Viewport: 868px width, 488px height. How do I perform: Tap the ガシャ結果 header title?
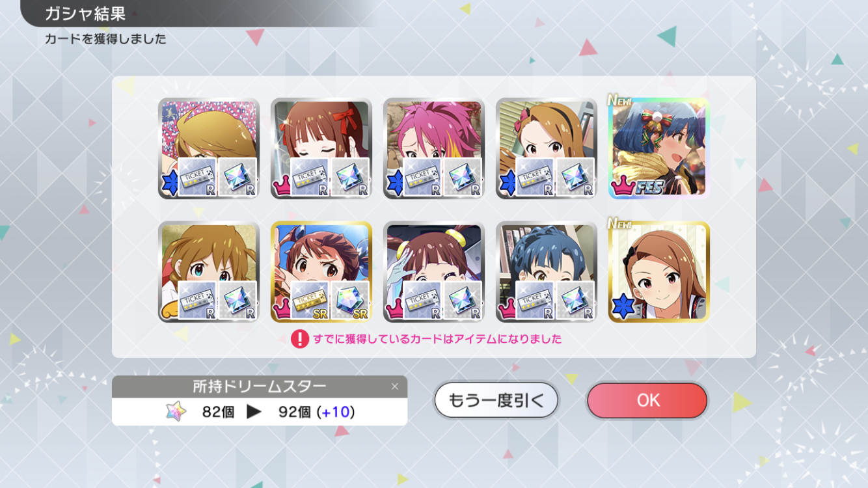85,14
